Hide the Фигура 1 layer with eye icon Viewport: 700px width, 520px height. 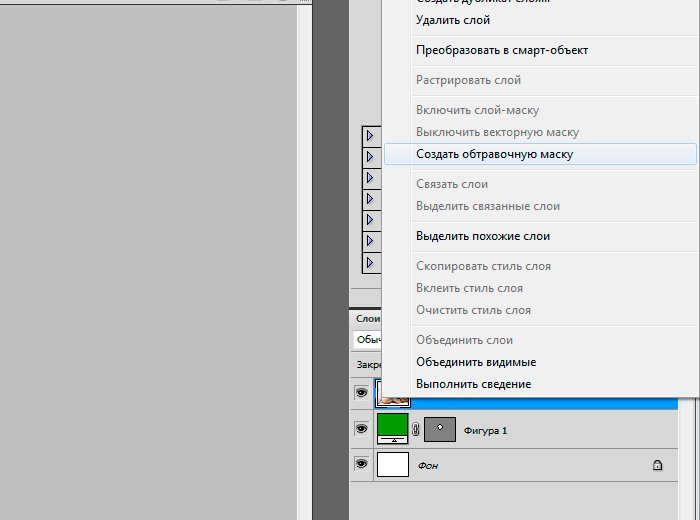[361, 429]
